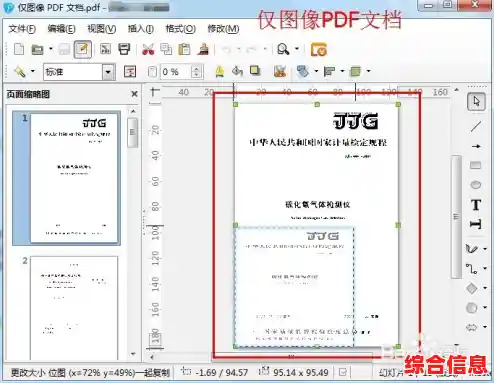Click the Zoom magnifier icon

[283, 49]
